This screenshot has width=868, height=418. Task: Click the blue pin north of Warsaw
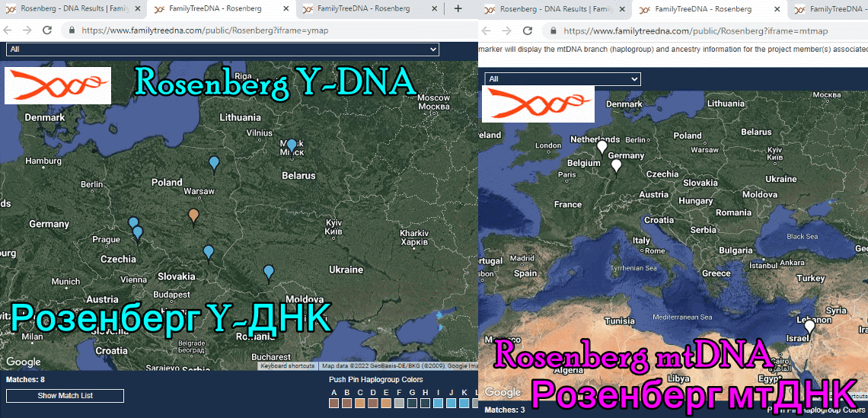pyautogui.click(x=214, y=165)
